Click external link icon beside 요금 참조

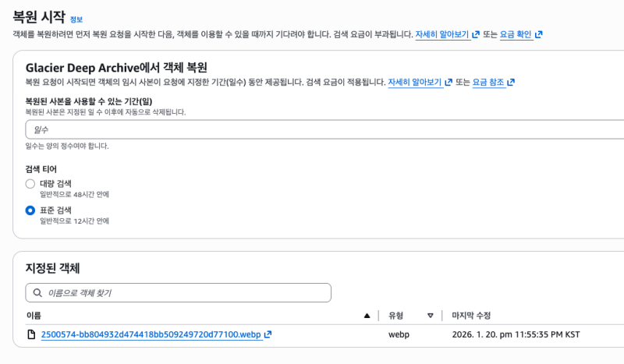tap(511, 83)
